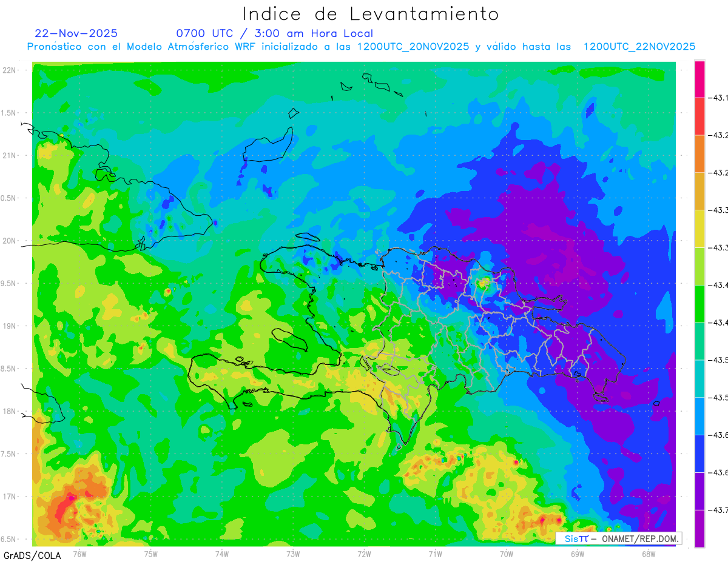This screenshot has width=728, height=562.
Task: Click the "1200UTC_22NOV2025" valid-until time
Action: pyautogui.click(x=639, y=47)
